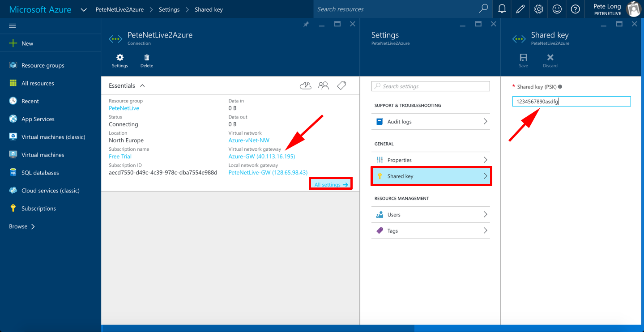Open the Azure-GW (40.113.16.195) gateway link

click(262, 157)
